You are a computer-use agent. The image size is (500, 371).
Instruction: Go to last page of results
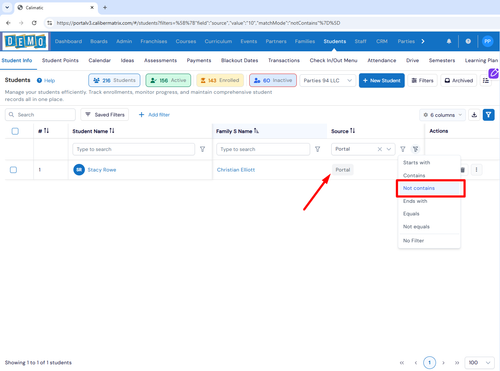point(457,363)
